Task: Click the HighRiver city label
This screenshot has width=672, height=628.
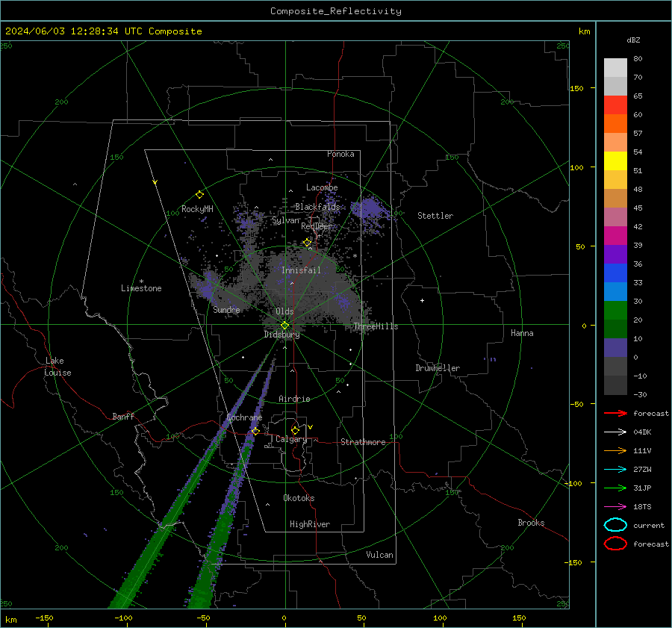Action: (310, 524)
